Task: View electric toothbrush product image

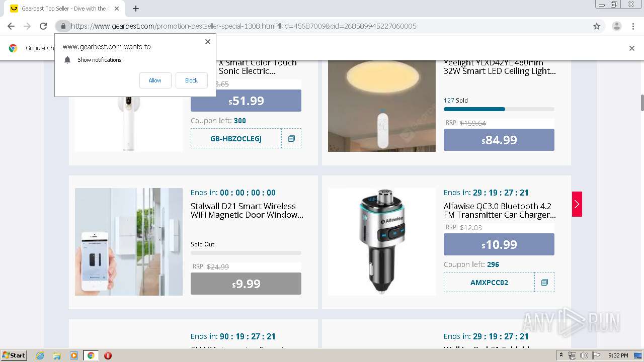Action: pyautogui.click(x=129, y=123)
